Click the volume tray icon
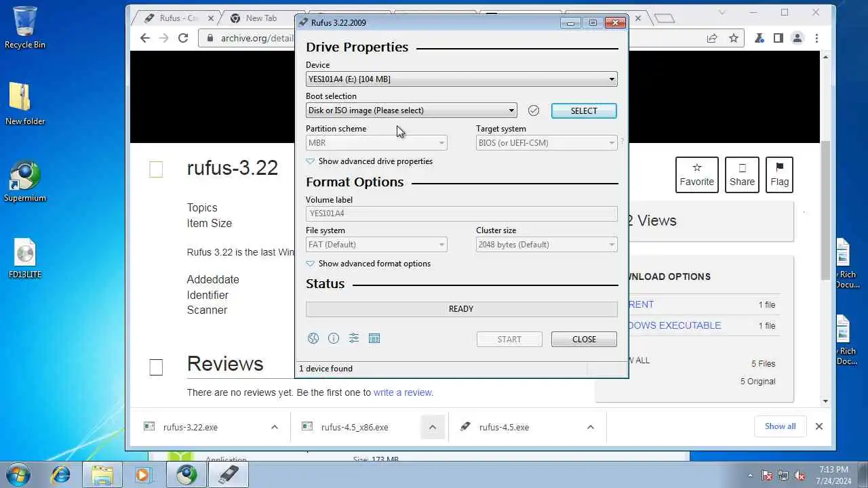The height and width of the screenshot is (488, 868). point(800,476)
